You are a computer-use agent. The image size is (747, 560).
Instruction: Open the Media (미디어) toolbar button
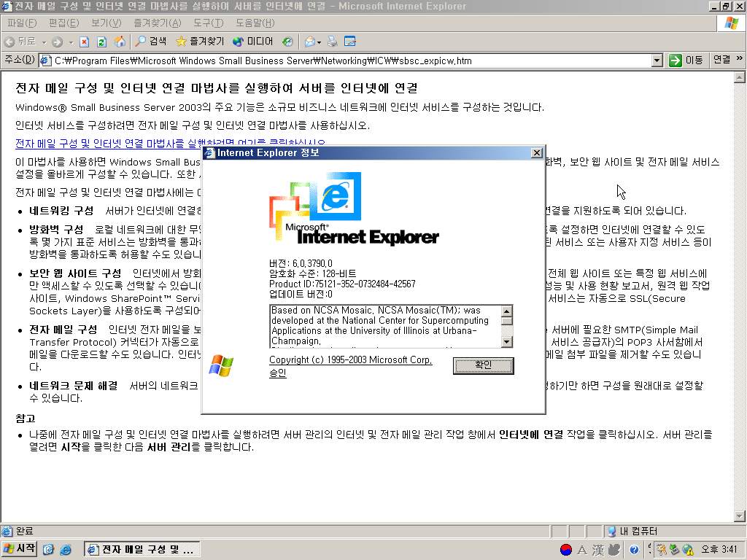(252, 42)
